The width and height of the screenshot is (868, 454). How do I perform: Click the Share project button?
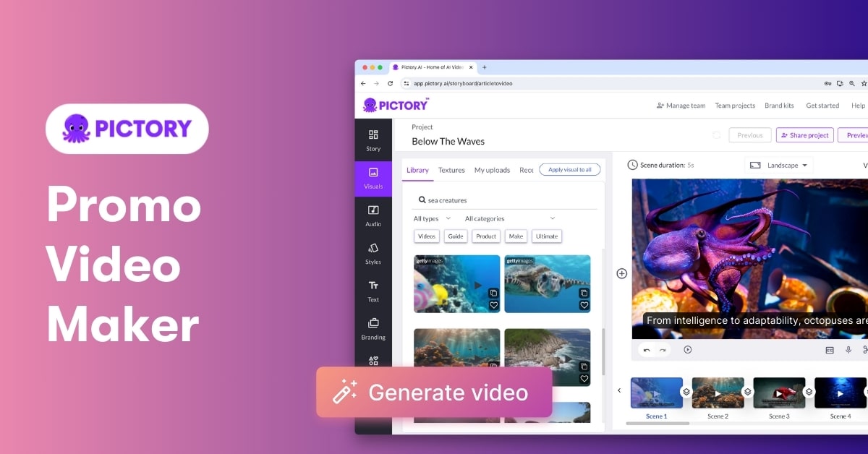[x=804, y=134]
